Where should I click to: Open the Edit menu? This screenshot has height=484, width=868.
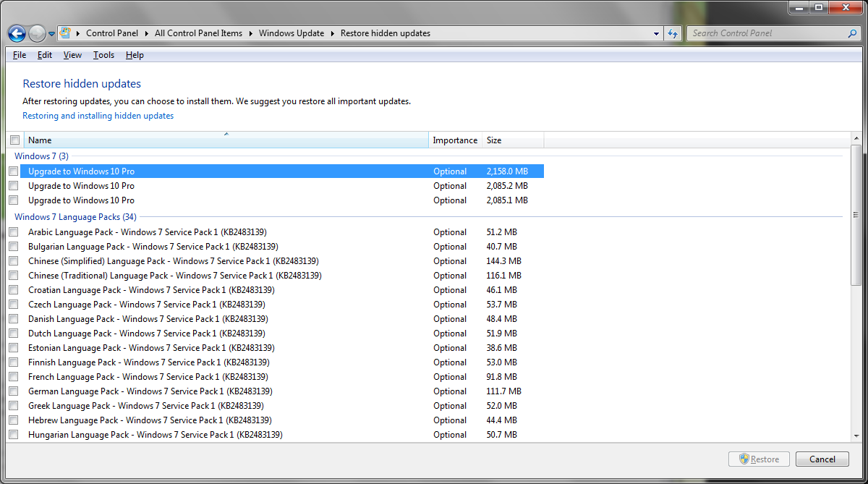pyautogui.click(x=45, y=55)
